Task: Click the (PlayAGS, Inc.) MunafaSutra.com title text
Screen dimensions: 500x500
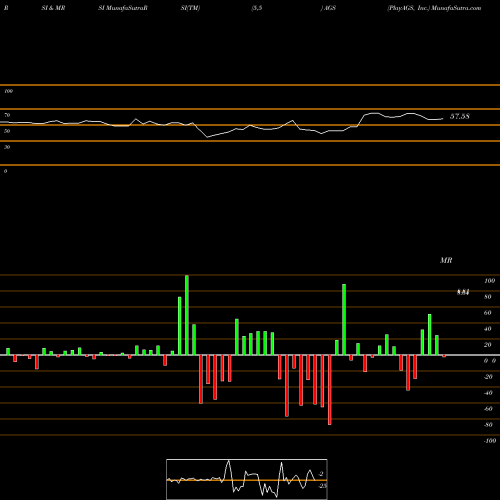Action: [x=434, y=8]
